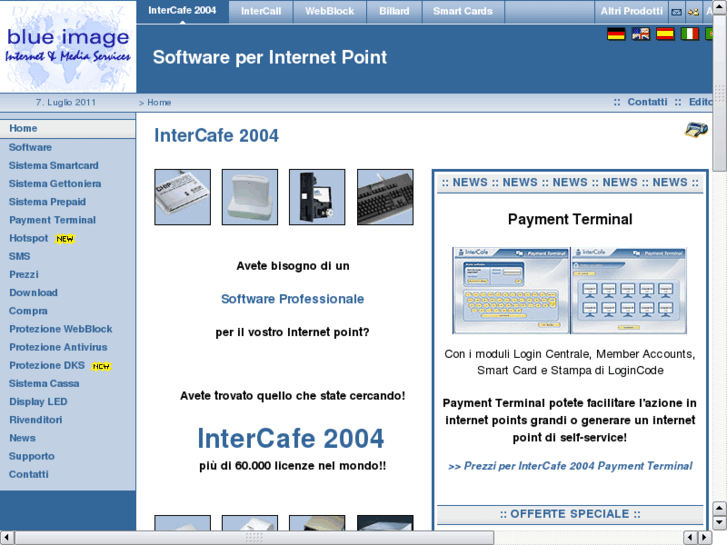This screenshot has width=727, height=545.
Task: Open the Smart Cards tab
Action: pos(463,11)
